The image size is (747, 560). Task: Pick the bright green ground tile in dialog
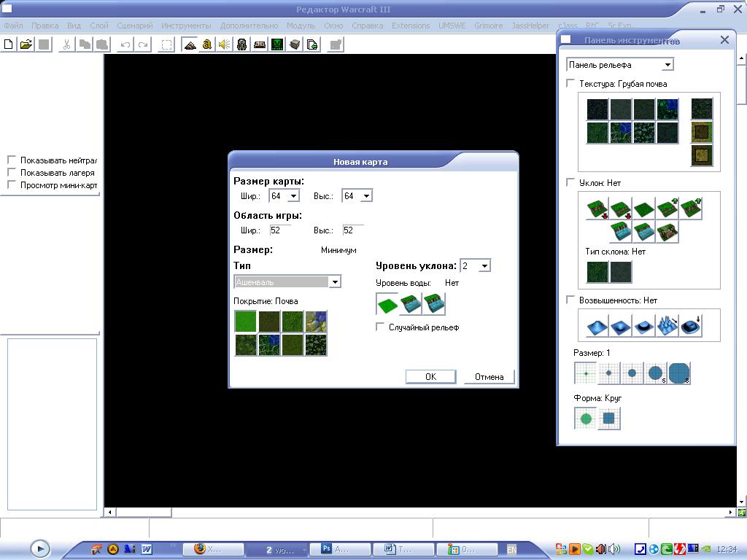(246, 322)
